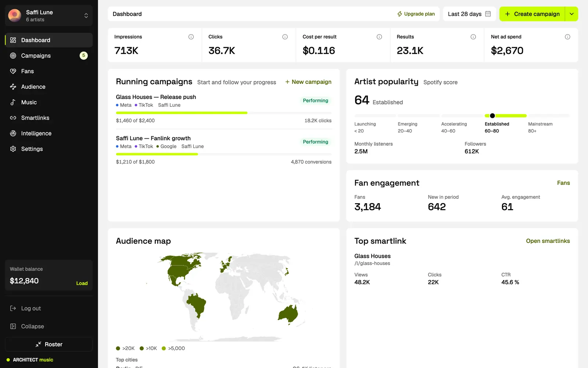Click the Log out icon
This screenshot has width=588, height=368.
point(13,308)
